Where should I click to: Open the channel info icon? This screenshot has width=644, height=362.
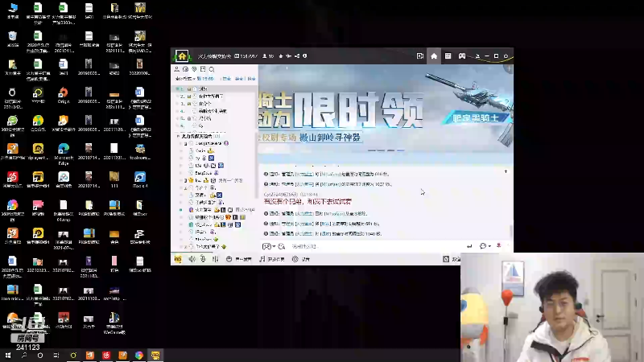point(305,56)
